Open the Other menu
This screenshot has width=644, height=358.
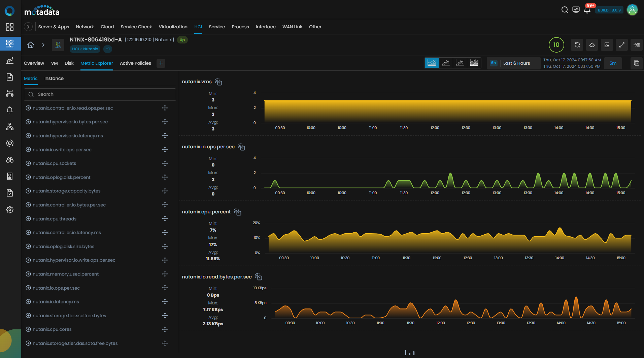coord(315,27)
